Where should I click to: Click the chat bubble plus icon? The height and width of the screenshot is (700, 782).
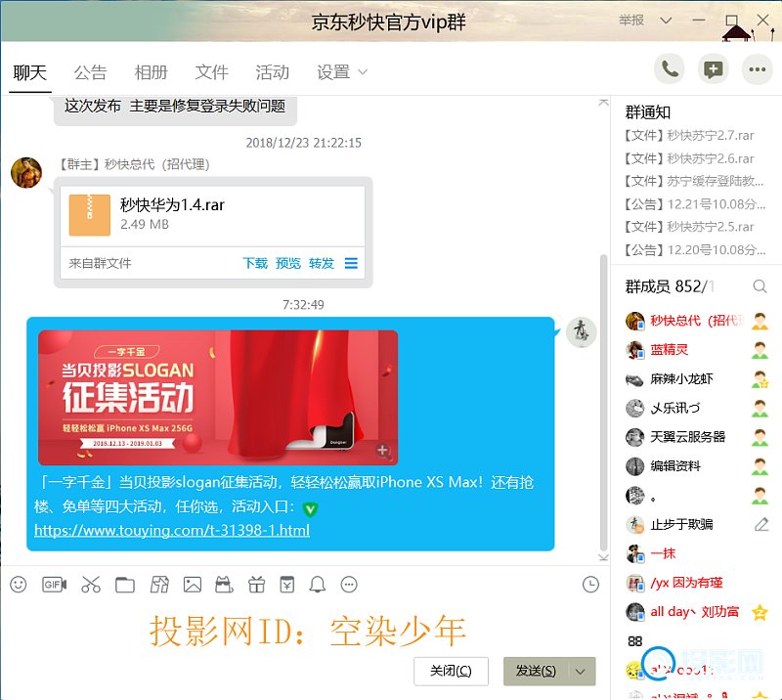714,69
